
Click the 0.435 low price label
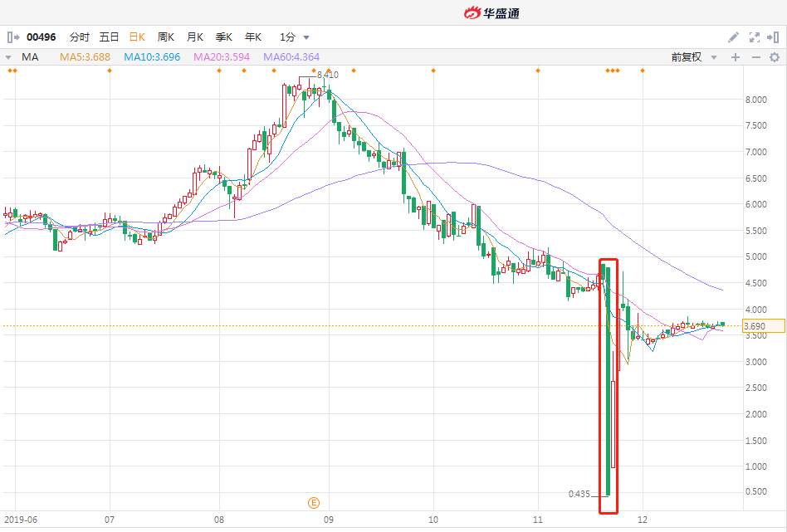pyautogui.click(x=579, y=495)
